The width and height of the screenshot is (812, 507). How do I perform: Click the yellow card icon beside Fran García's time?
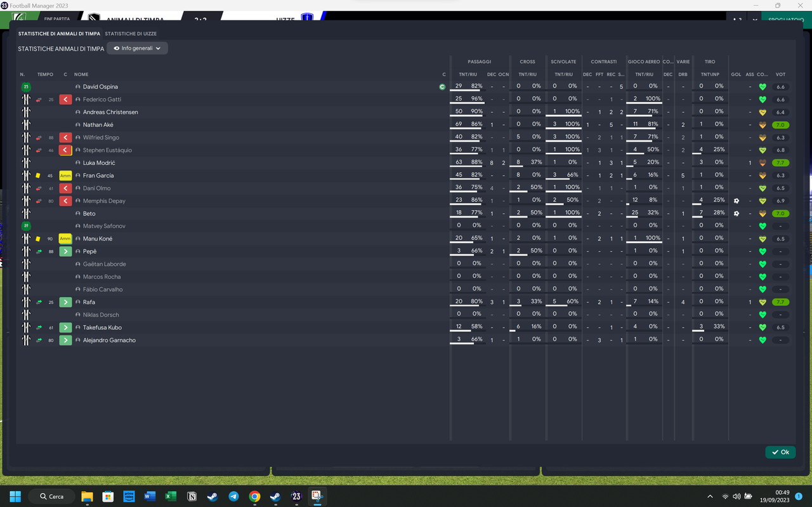[38, 176]
